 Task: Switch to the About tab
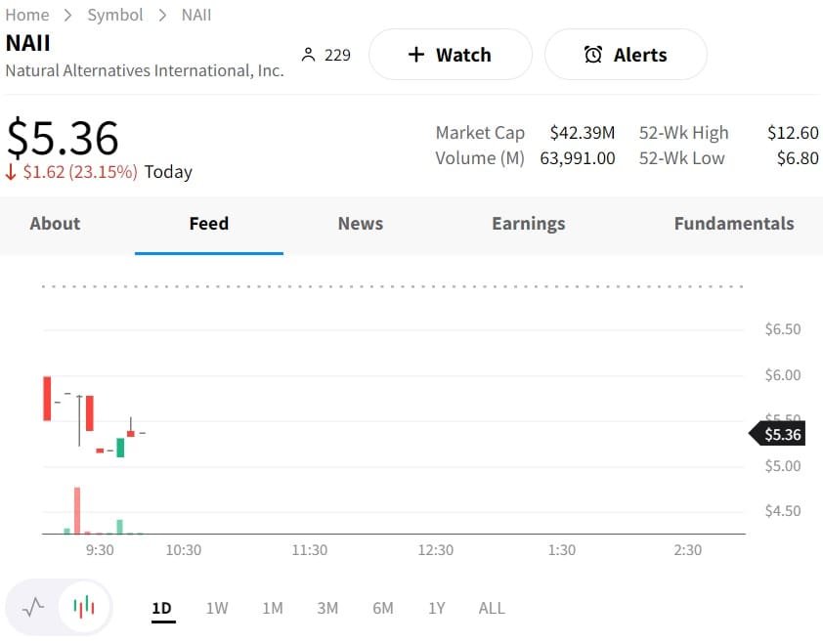[x=55, y=224]
